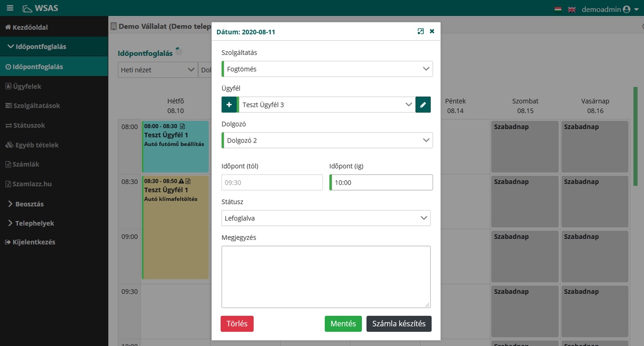The width and height of the screenshot is (644, 346).
Task: Click into the Megjegyzés text area
Action: pos(326,276)
